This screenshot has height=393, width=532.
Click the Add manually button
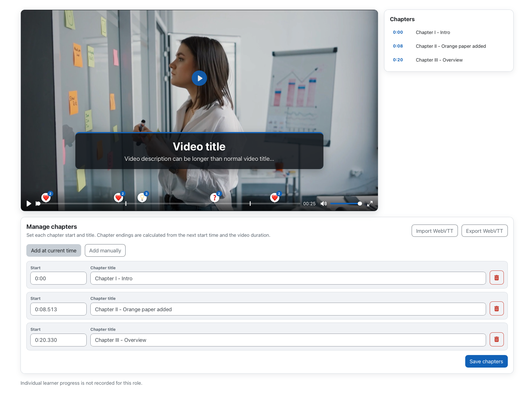pos(105,251)
